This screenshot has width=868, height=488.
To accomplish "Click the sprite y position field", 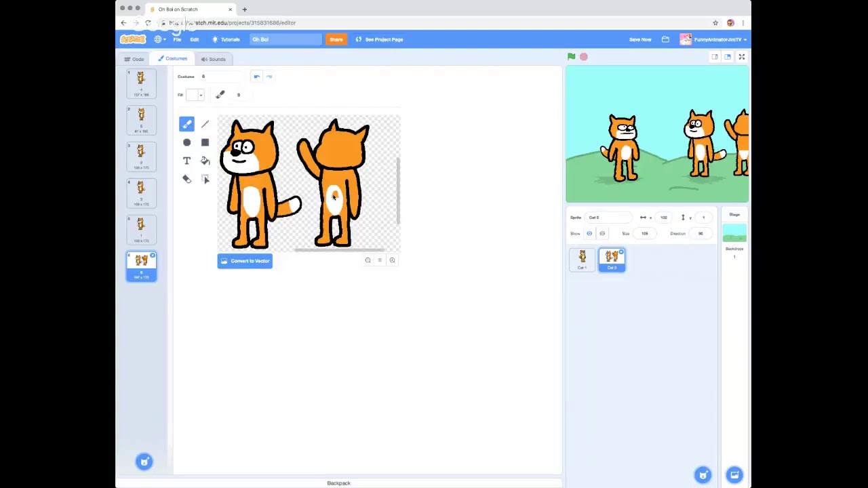I will coord(705,218).
